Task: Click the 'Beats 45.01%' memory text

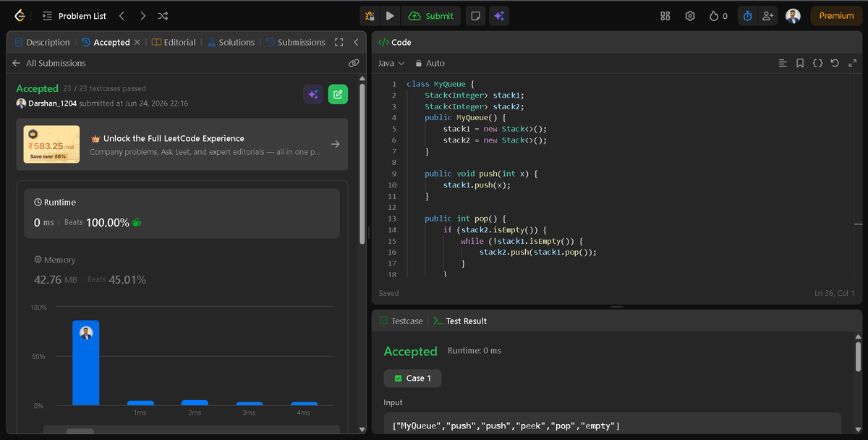Action: (x=116, y=279)
